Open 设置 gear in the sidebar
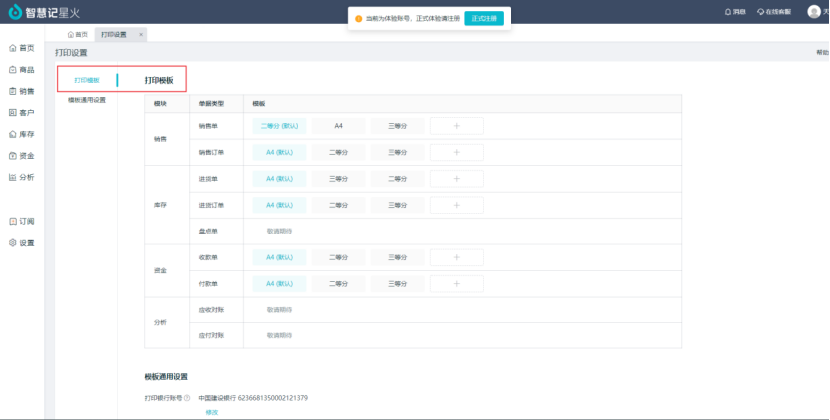 click(x=22, y=243)
